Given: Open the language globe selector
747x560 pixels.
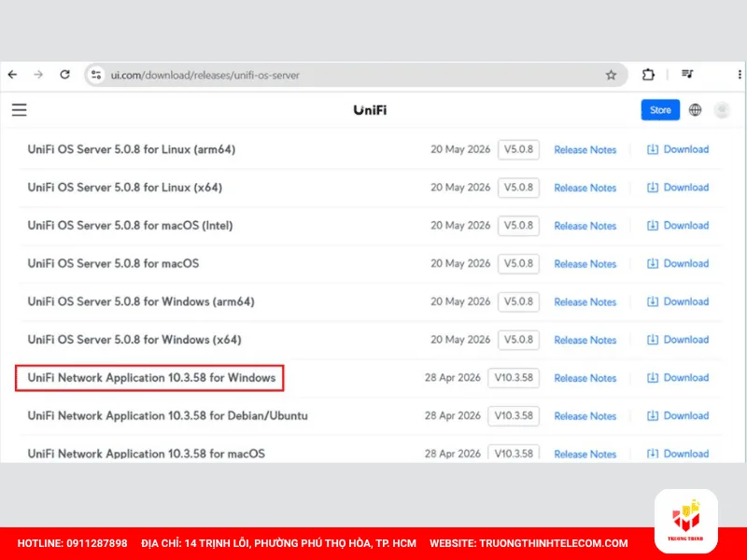Looking at the screenshot, I should [695, 110].
